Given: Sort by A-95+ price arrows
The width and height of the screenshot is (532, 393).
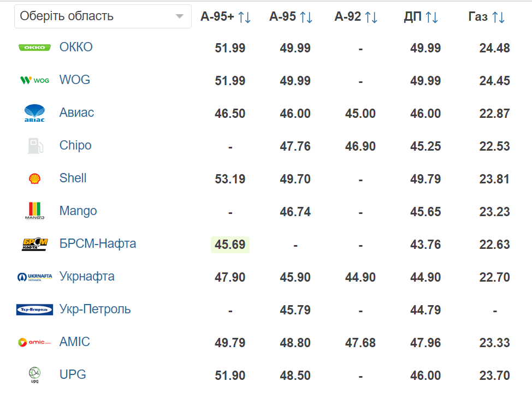Looking at the screenshot, I should pyautogui.click(x=244, y=17).
